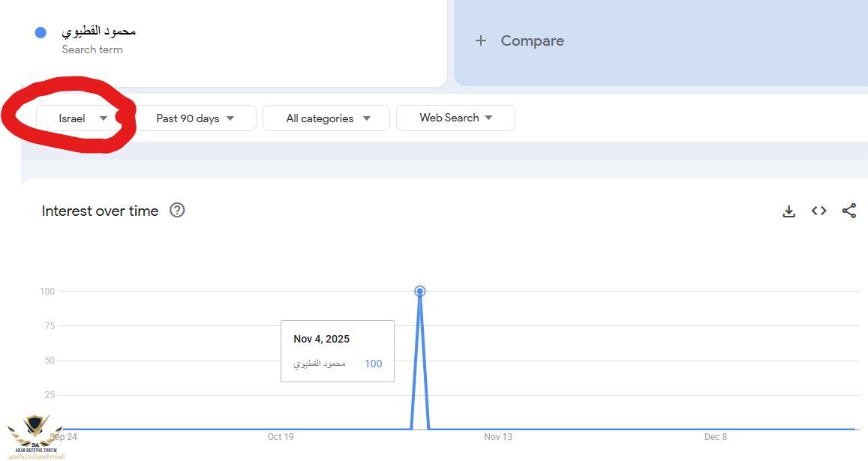Image resolution: width=868 pixels, height=461 pixels.
Task: Click the Nov 4, 2025 tooltip box
Action: (337, 351)
